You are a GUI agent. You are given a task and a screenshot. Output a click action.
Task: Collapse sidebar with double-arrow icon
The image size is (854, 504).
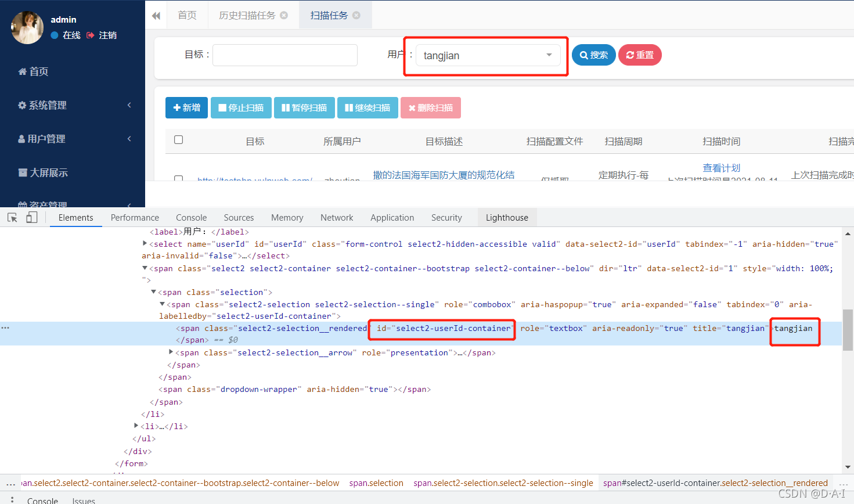(156, 16)
